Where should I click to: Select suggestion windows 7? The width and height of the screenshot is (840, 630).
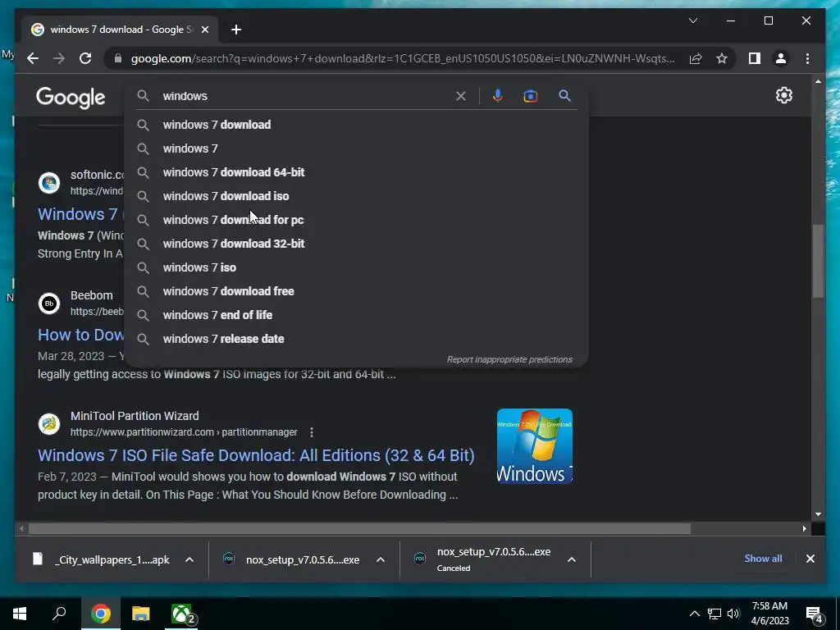pos(356,148)
